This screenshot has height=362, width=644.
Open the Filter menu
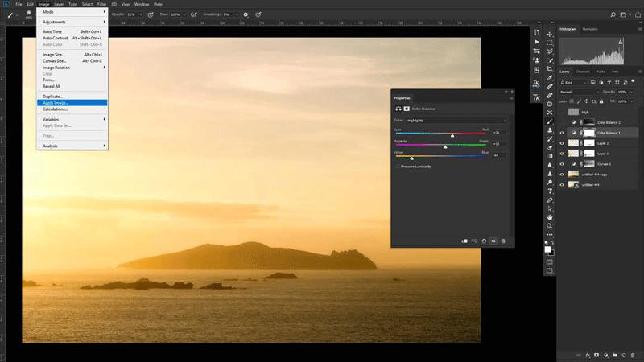pyautogui.click(x=102, y=4)
